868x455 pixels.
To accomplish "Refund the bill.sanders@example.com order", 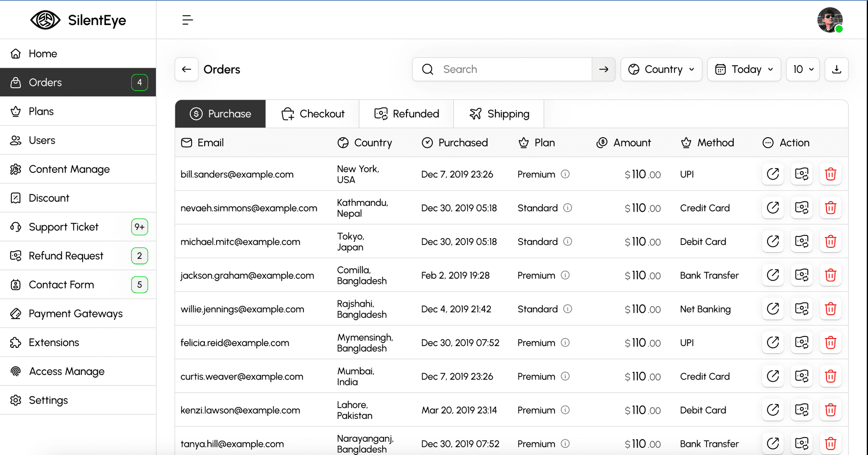I will (x=802, y=174).
